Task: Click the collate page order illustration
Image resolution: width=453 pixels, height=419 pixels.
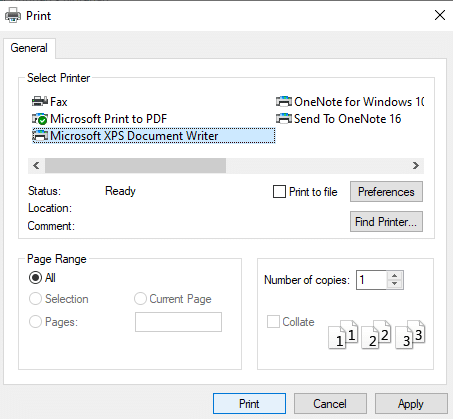Action: click(x=376, y=335)
